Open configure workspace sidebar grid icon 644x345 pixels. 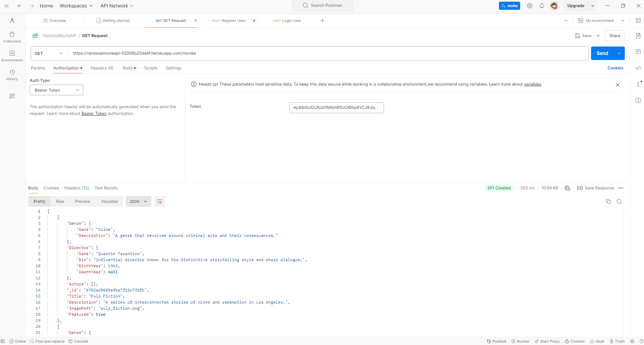coord(12,96)
